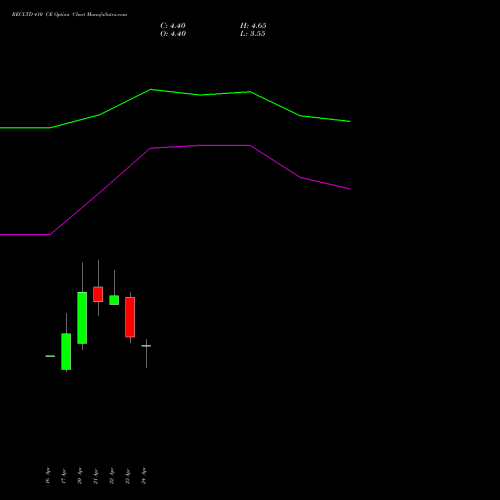Screen dimensions: 500x500
Task: Click the second green candle from the left
Action: click(66, 351)
